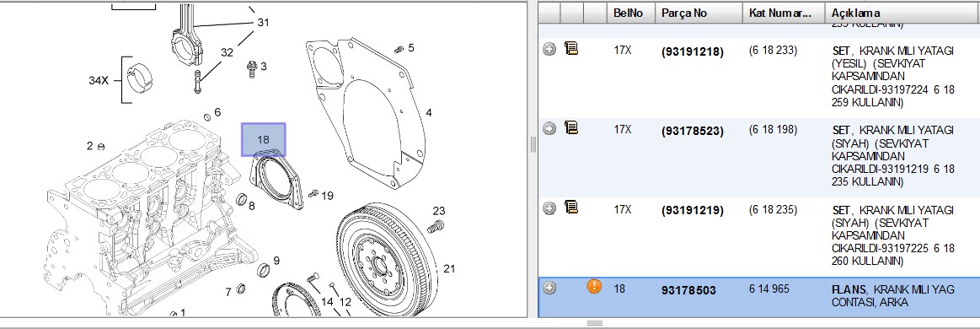The height and width of the screenshot is (329, 980).
Task: Expand the row for part 93191218
Action: pyautogui.click(x=549, y=49)
